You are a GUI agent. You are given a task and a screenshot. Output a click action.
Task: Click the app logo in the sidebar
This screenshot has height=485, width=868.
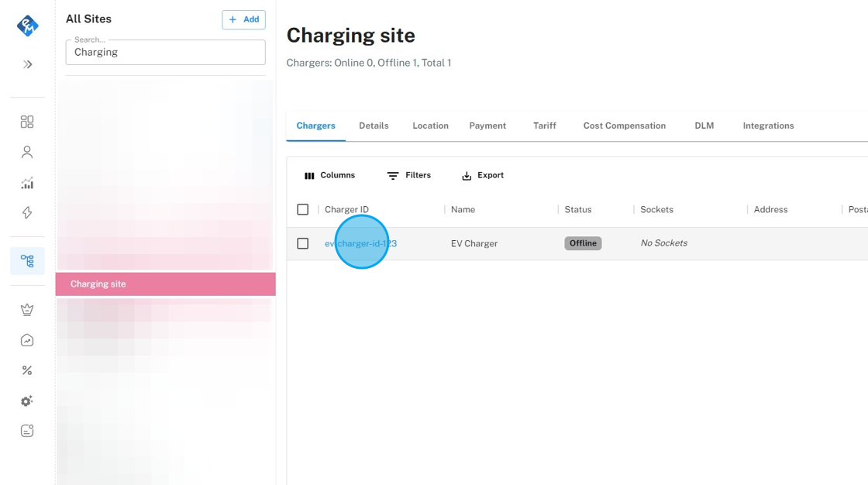point(27,26)
